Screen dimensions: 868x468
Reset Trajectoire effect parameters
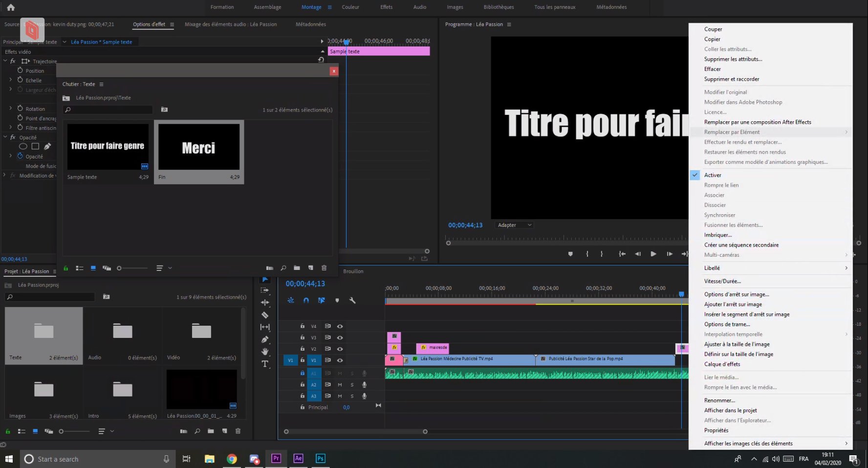click(321, 60)
